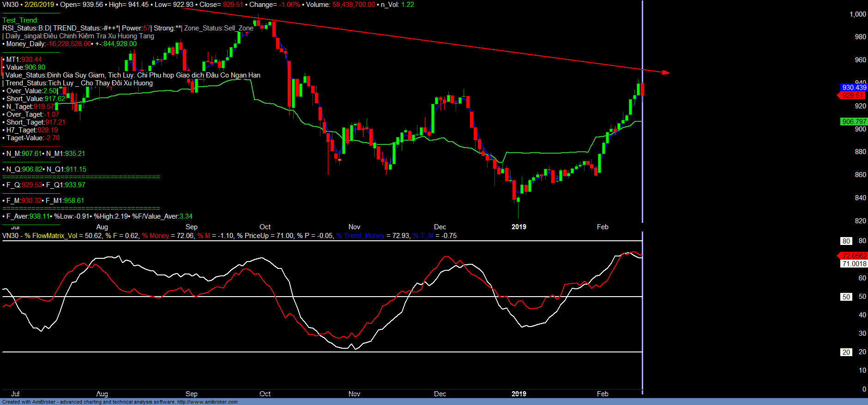This screenshot has height=405, width=868.
Task: Click the Volume value in chart header
Action: pos(354,5)
